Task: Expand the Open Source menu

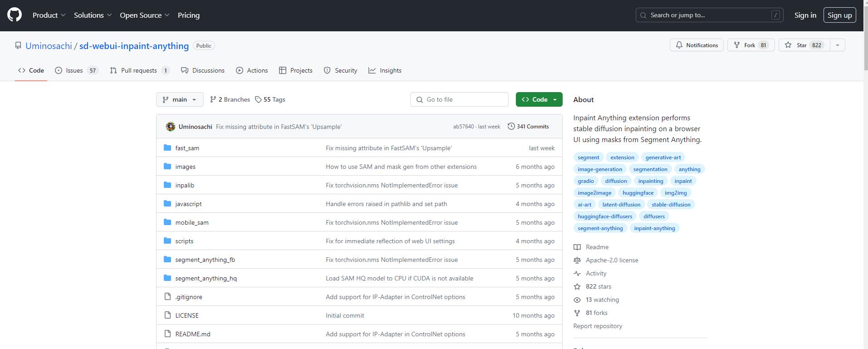Action: pos(145,15)
